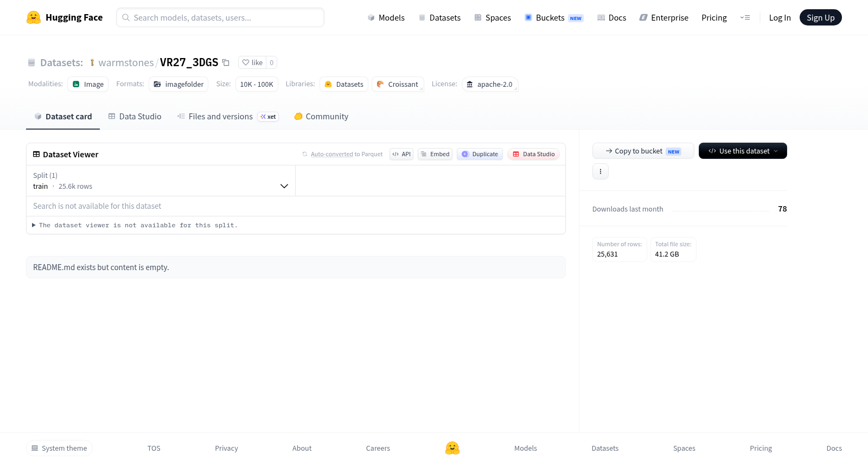Click the like count number
The height and width of the screenshot is (467, 868).
(272, 62)
